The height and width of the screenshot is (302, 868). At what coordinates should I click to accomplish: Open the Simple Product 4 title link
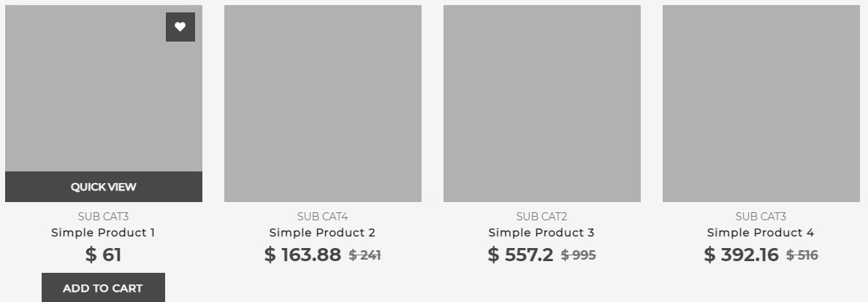pos(761,233)
